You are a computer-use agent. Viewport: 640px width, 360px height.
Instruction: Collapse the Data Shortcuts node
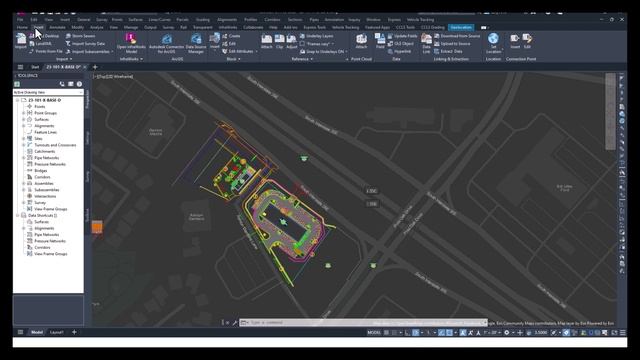point(18,216)
